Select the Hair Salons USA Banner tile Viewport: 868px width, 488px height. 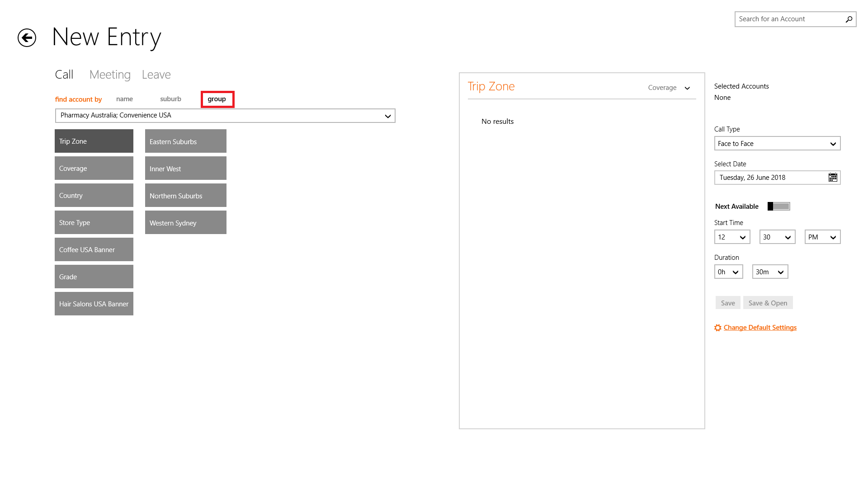[94, 304]
